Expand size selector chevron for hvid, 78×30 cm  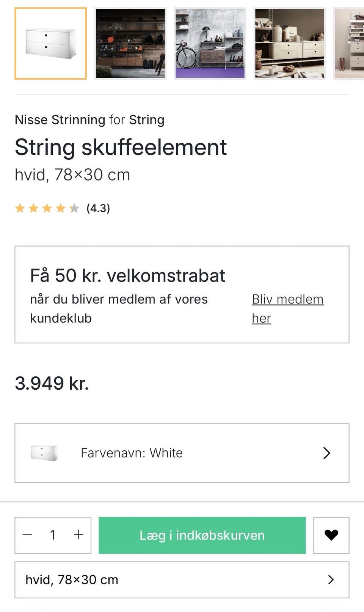click(331, 580)
